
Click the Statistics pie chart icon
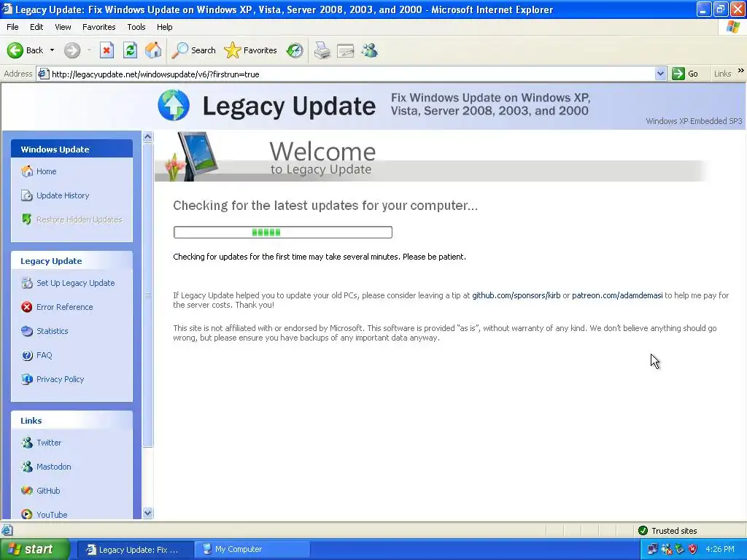tap(27, 331)
